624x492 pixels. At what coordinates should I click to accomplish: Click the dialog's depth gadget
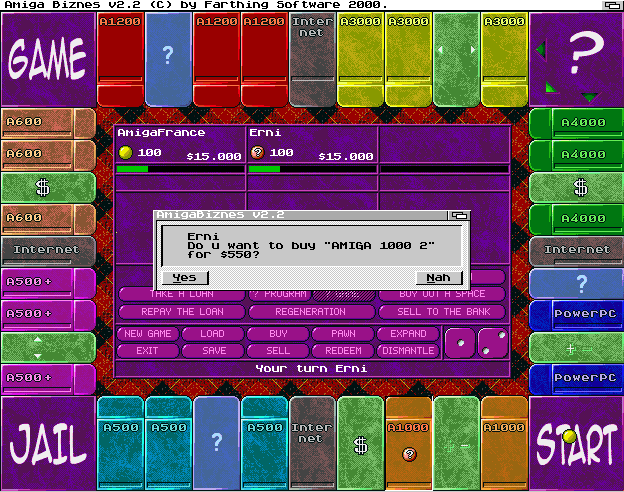click(x=459, y=215)
